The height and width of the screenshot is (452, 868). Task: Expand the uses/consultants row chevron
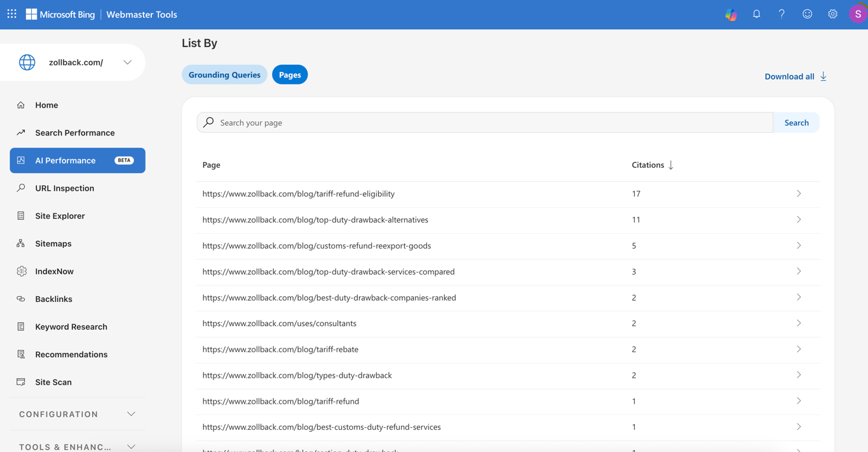tap(799, 323)
